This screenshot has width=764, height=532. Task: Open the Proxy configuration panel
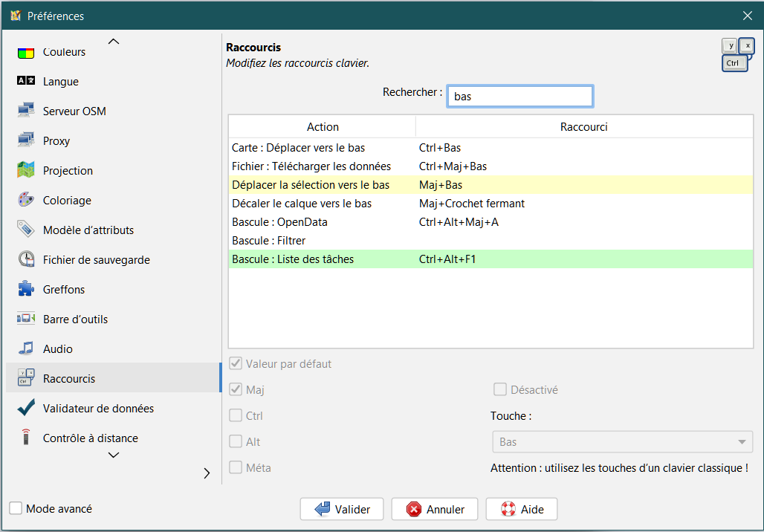pos(55,140)
